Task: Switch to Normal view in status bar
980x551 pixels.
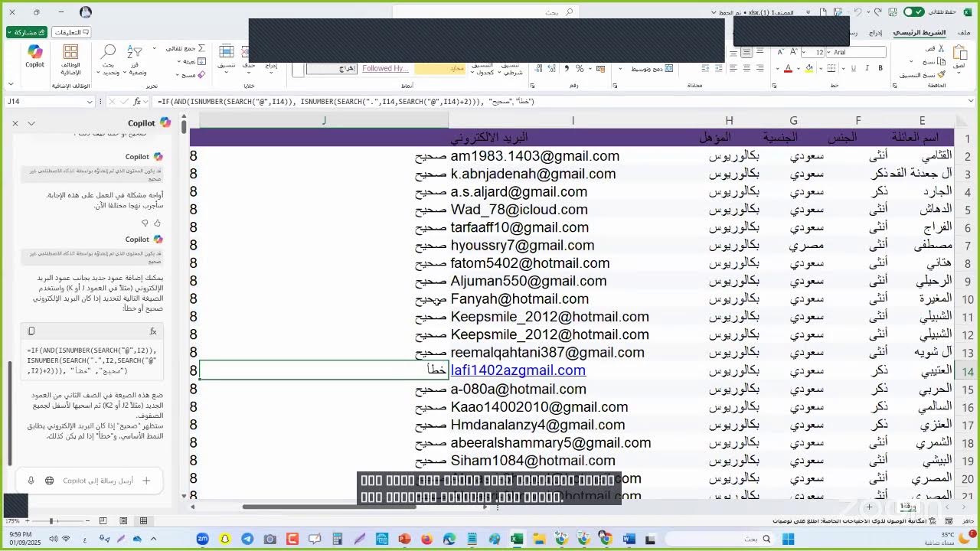Action: click(x=143, y=521)
